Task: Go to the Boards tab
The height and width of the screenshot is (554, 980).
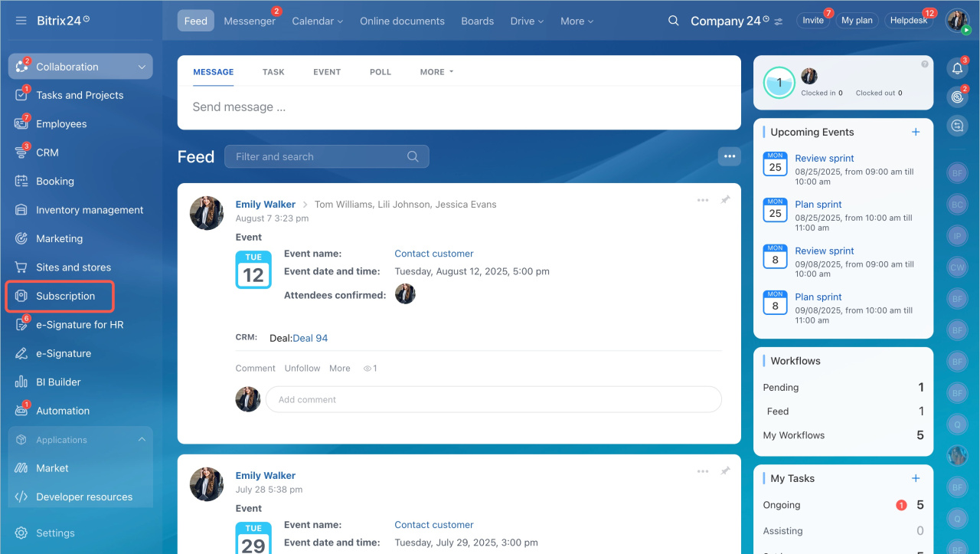Action: click(x=478, y=21)
